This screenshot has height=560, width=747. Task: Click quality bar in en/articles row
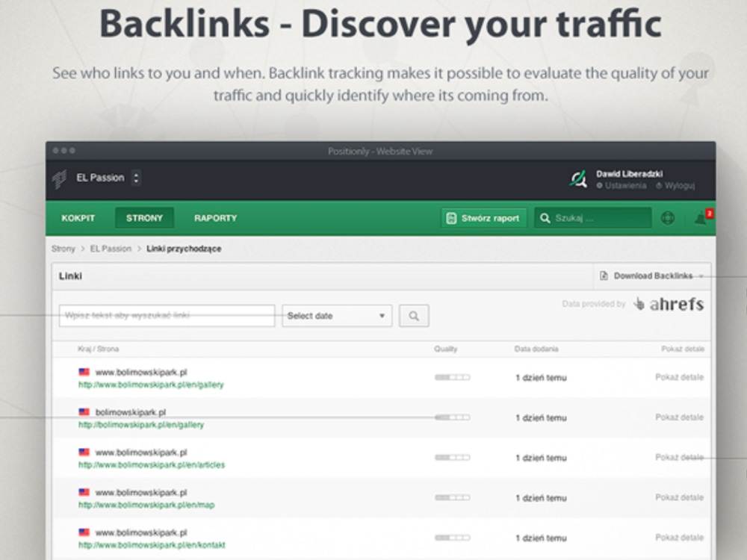tap(452, 458)
